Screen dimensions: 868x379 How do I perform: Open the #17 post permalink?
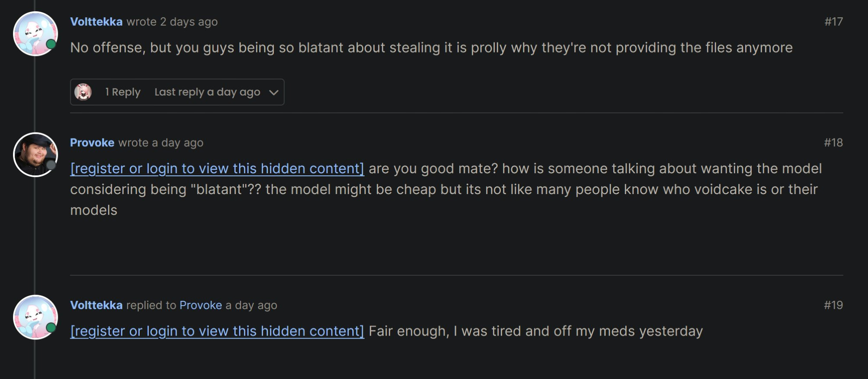coord(833,22)
